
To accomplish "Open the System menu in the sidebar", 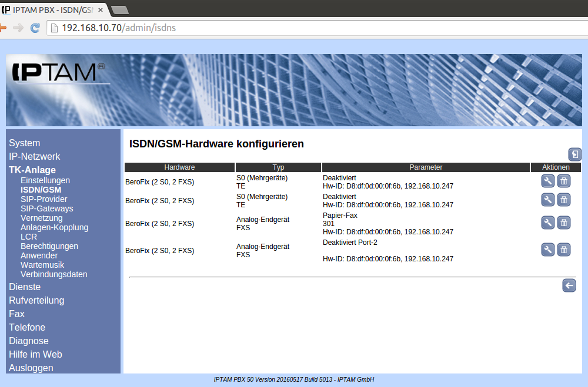I will pyautogui.click(x=25, y=143).
